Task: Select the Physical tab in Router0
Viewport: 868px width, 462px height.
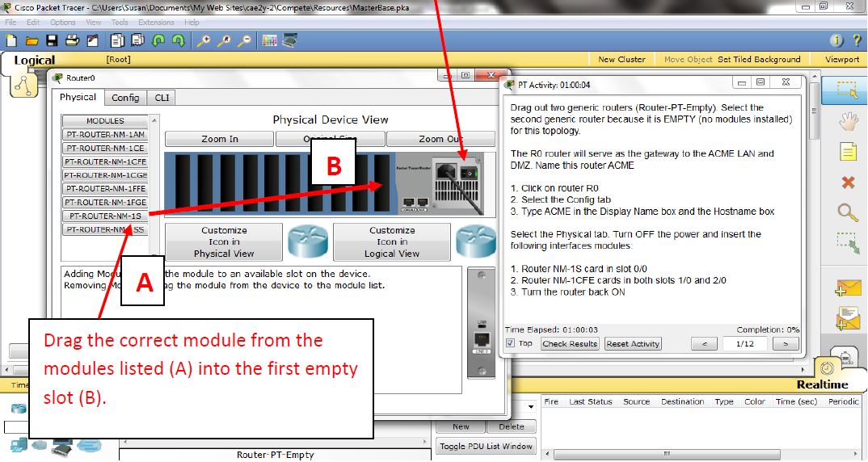Action: (x=78, y=97)
